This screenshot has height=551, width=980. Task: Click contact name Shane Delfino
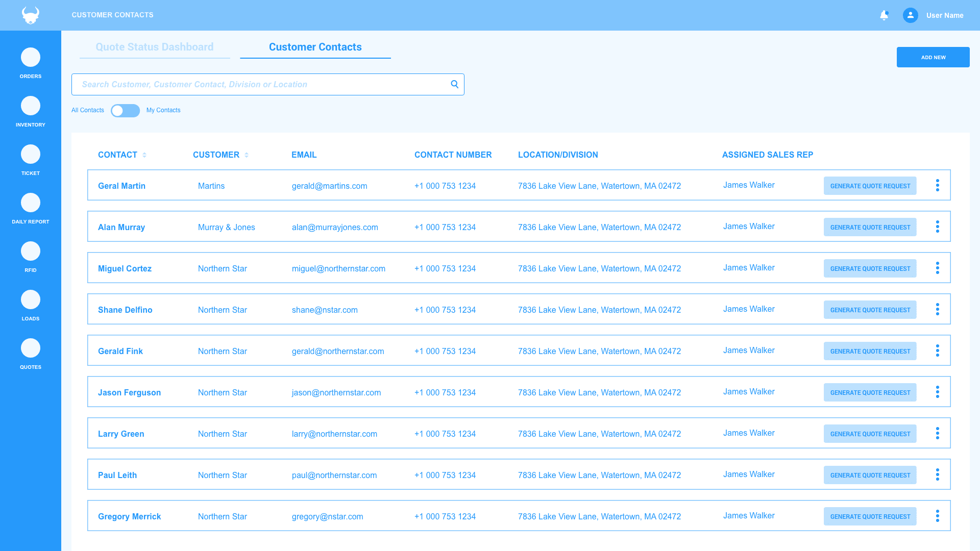125,310
